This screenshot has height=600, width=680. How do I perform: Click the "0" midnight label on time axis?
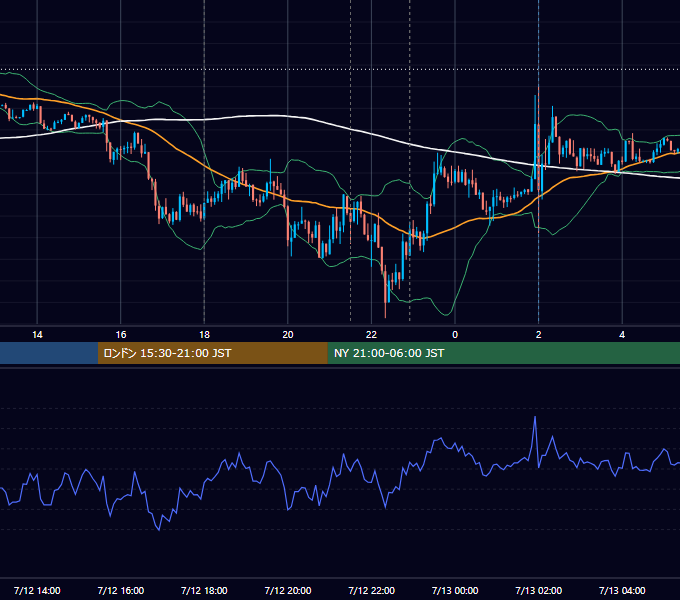tap(455, 335)
